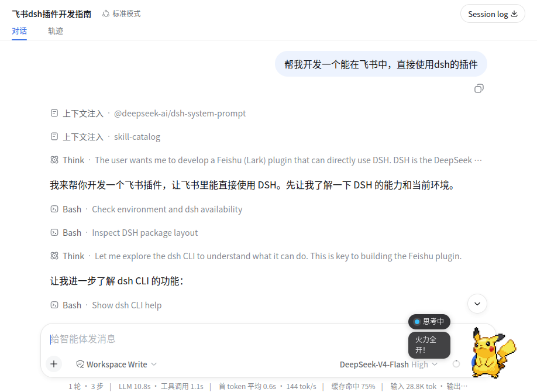Expand Think step about exploring dsh CLI

pos(256,256)
